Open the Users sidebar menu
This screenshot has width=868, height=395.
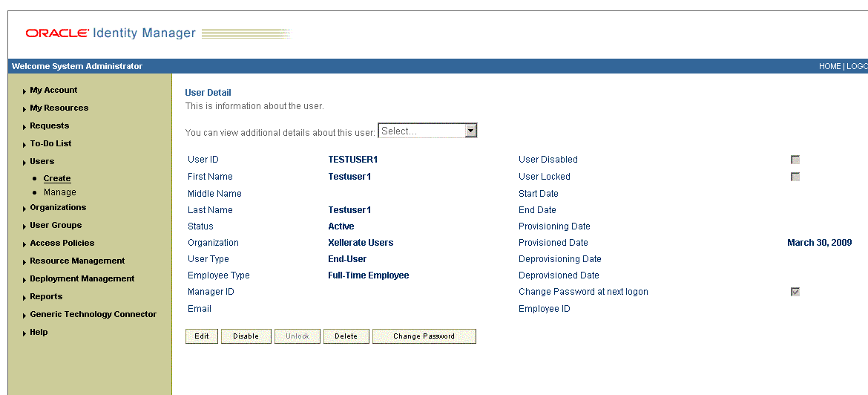pyautogui.click(x=42, y=161)
